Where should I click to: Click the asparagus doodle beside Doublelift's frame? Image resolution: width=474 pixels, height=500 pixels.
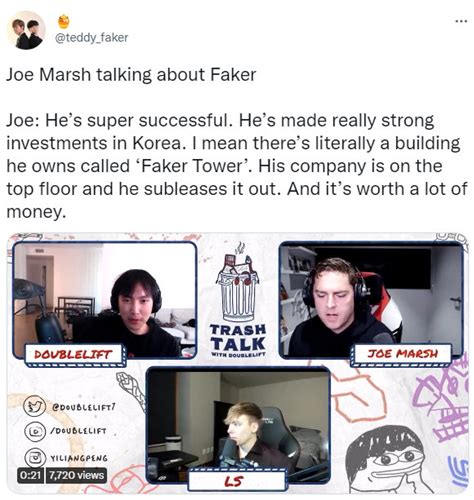click(x=132, y=388)
